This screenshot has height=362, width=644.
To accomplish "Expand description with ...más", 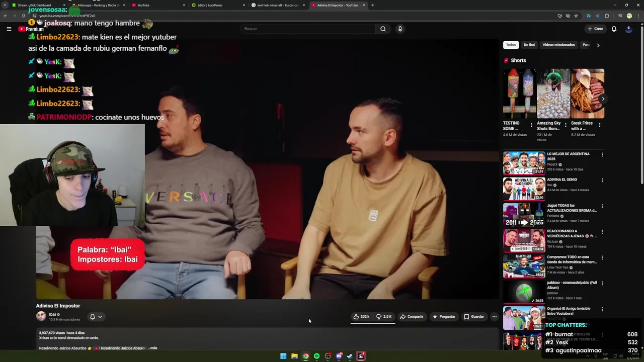I will click(152, 348).
